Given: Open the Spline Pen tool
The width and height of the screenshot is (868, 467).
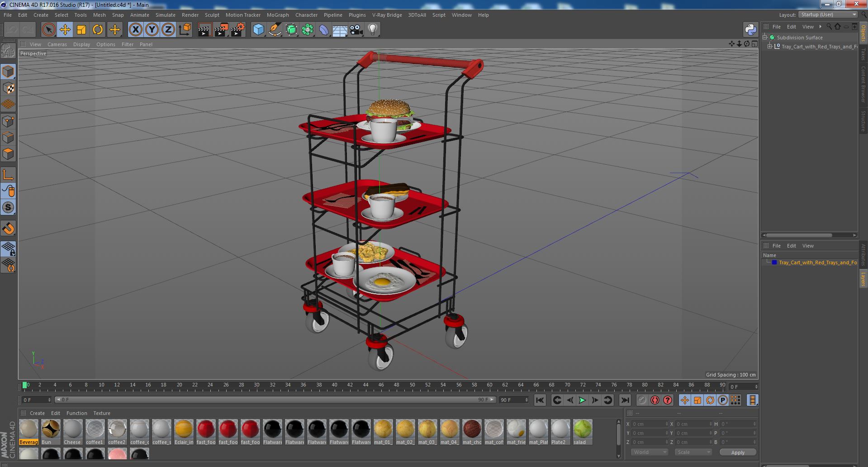Looking at the screenshot, I should (x=275, y=30).
